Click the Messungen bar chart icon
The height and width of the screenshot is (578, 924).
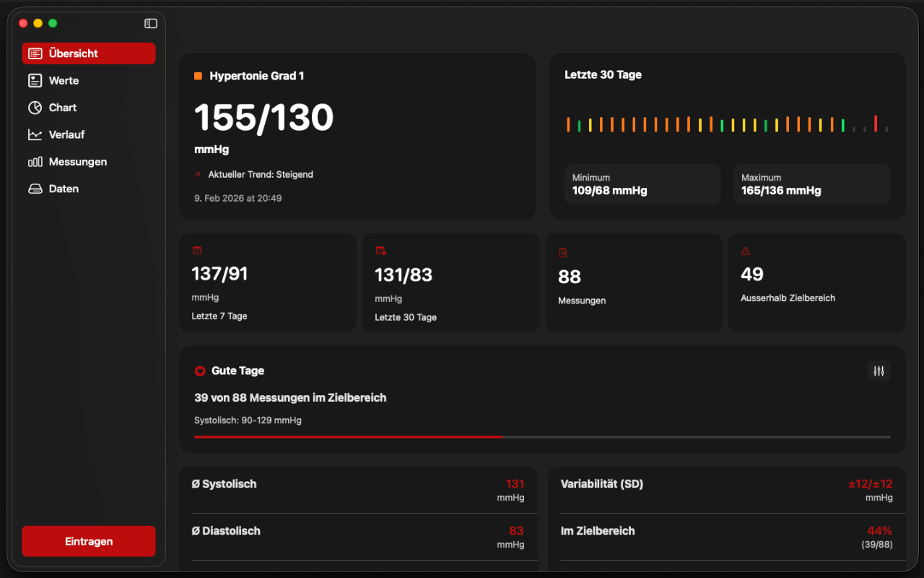[x=35, y=162]
